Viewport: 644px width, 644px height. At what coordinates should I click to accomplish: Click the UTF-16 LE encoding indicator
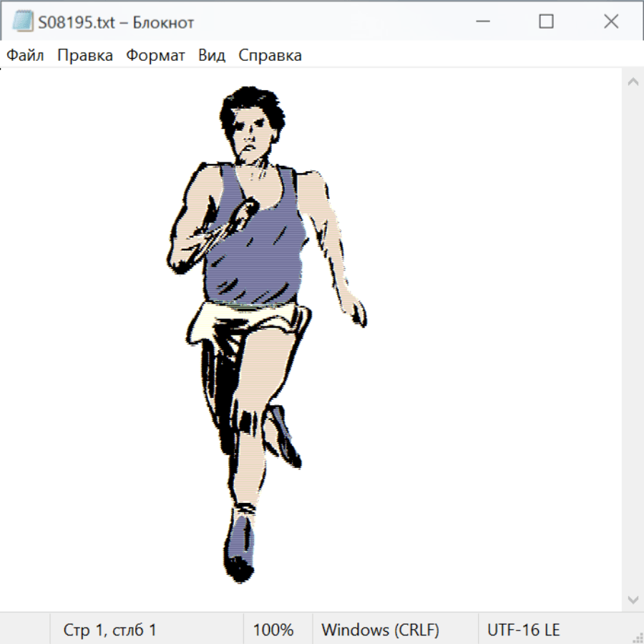523,630
